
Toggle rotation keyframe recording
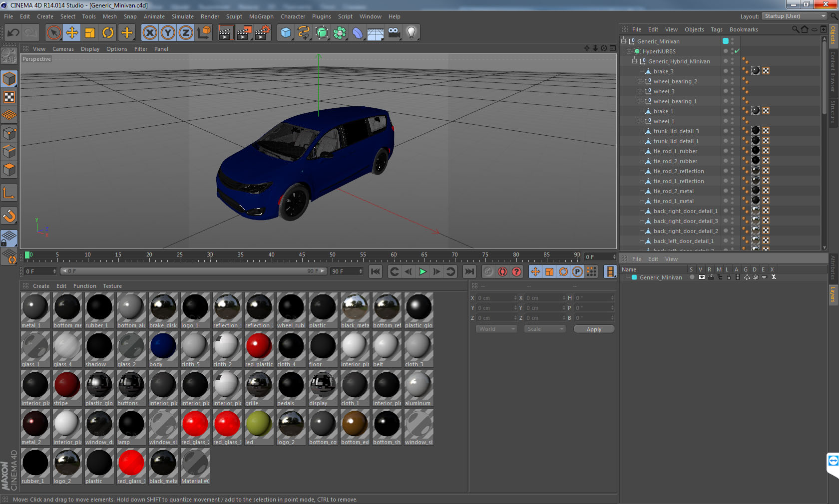click(563, 271)
